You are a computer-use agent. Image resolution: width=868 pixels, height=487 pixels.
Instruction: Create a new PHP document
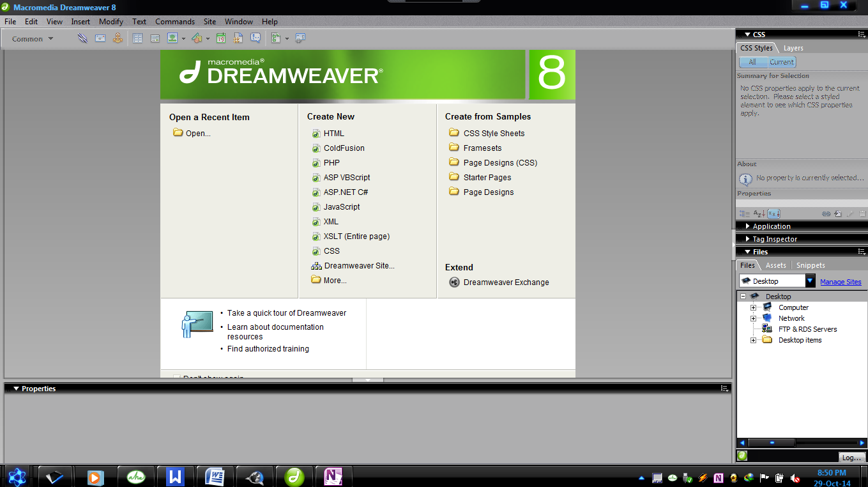[x=331, y=162]
